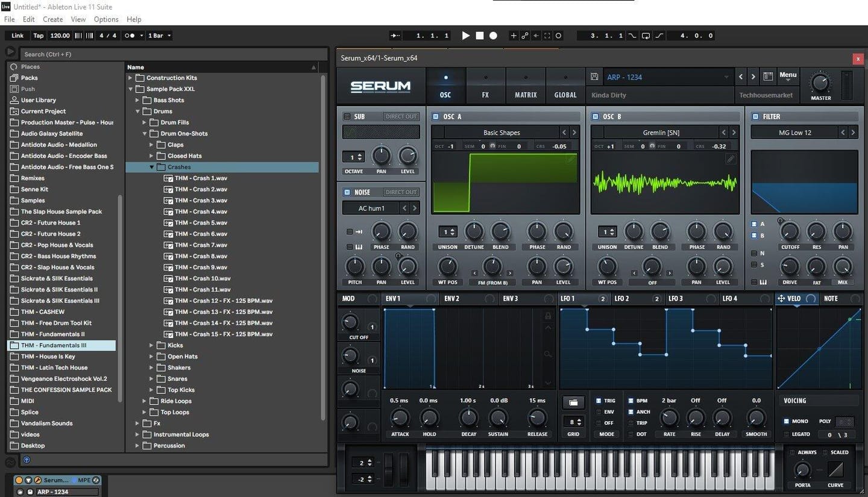Go to next preset with right arrow
Screen dimensions: 868x497
point(753,77)
